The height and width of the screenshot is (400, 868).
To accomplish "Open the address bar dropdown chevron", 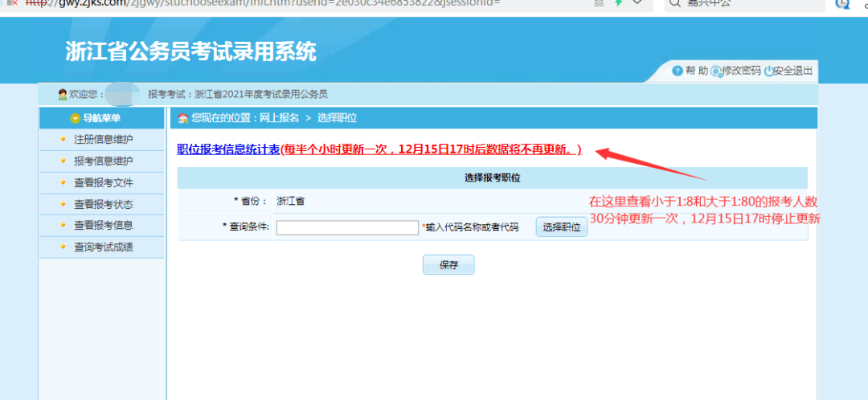I will 637,2.
